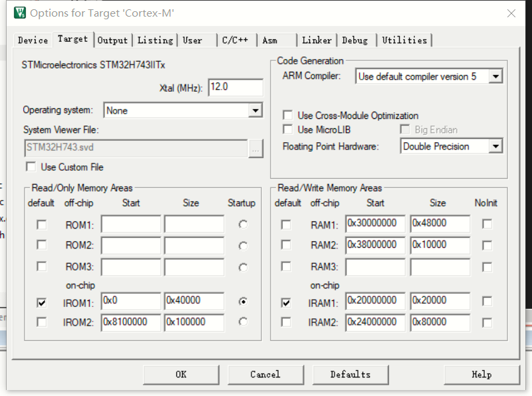Confirm settings with the OK button
Image resolution: width=532 pixels, height=396 pixels.
tap(181, 375)
